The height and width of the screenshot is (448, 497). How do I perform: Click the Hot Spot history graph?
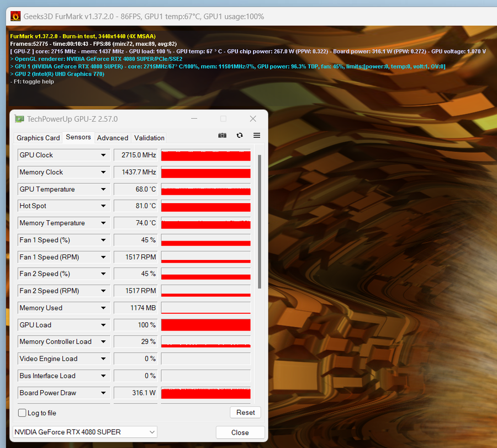[x=206, y=206]
